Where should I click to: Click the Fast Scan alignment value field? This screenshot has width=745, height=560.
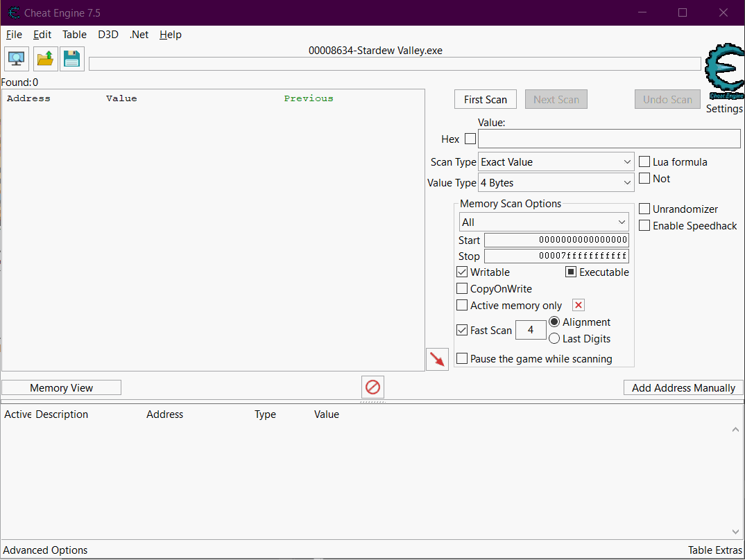tap(531, 330)
